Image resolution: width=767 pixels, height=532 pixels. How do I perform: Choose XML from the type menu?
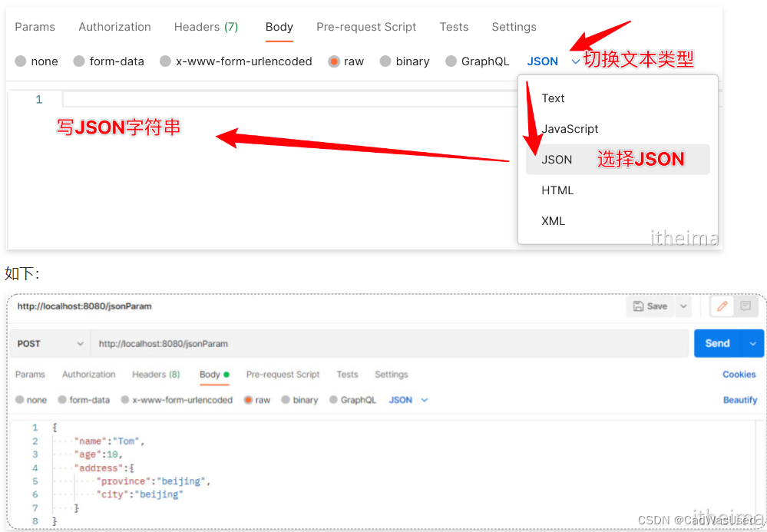[618, 220]
